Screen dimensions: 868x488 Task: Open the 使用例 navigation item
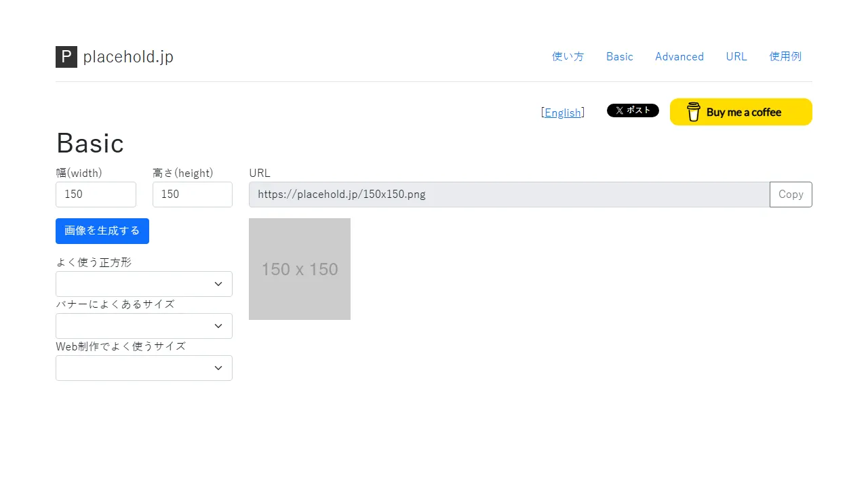click(x=785, y=56)
